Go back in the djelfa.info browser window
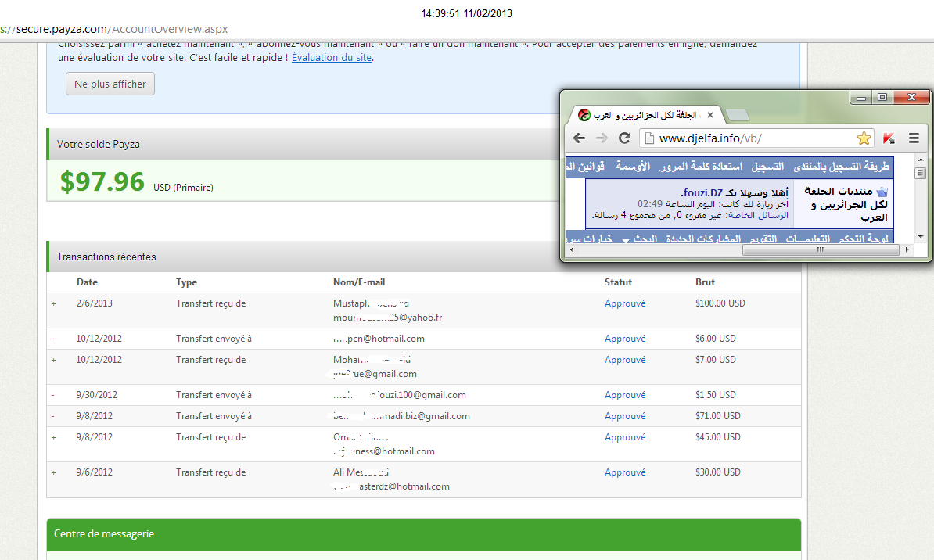This screenshot has height=560, width=934. (x=579, y=138)
